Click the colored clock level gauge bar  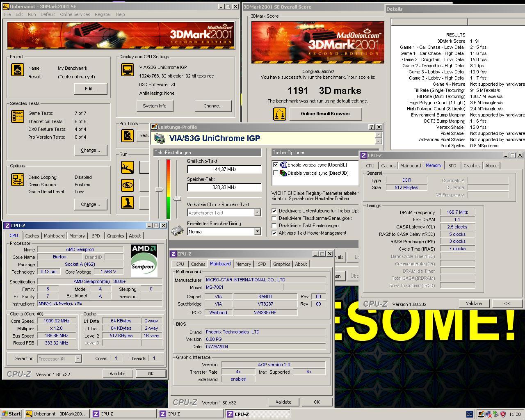tap(168, 189)
